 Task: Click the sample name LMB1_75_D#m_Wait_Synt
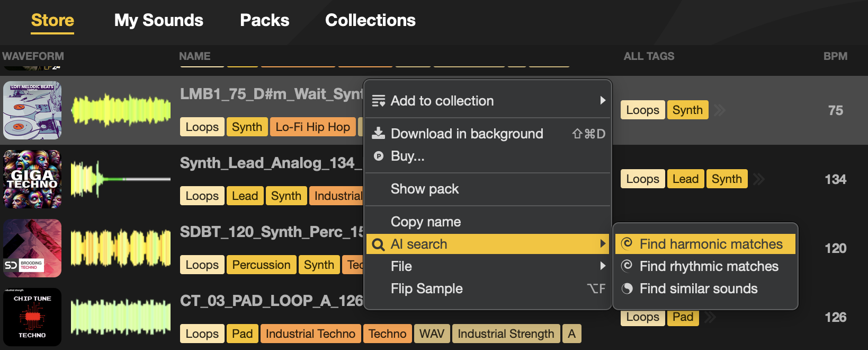coord(272,94)
